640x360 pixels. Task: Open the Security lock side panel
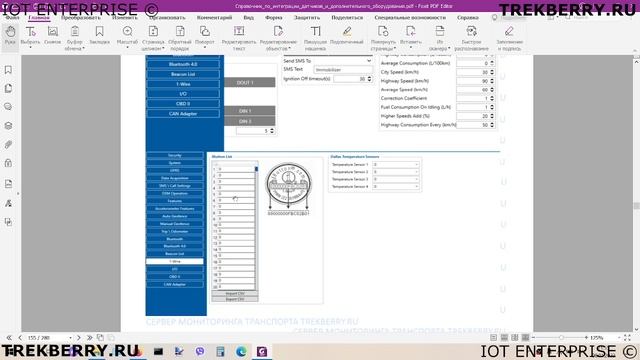tap(8, 163)
